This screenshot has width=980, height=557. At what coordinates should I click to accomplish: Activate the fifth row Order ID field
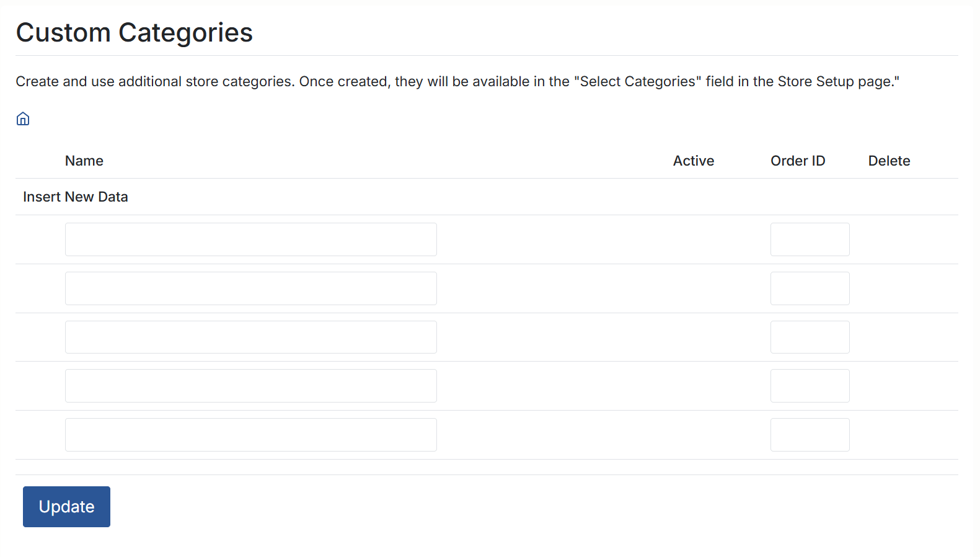(810, 435)
